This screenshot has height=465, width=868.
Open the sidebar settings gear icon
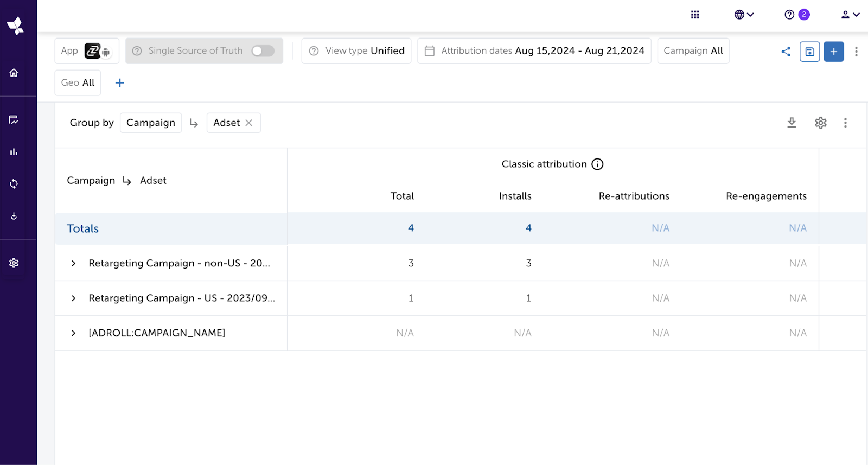tap(14, 263)
